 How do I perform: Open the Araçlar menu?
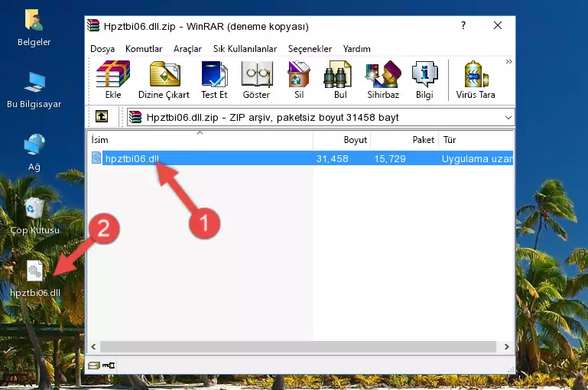coord(187,49)
